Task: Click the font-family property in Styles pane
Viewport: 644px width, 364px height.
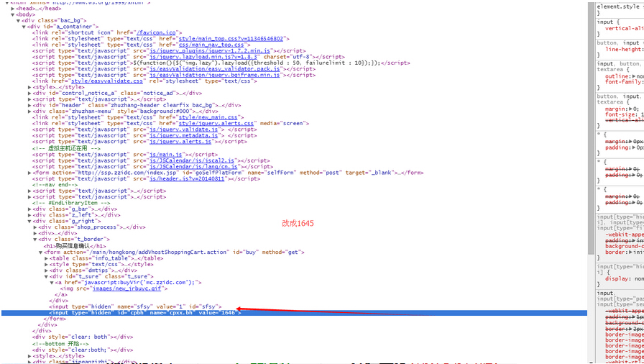Action: (622, 82)
